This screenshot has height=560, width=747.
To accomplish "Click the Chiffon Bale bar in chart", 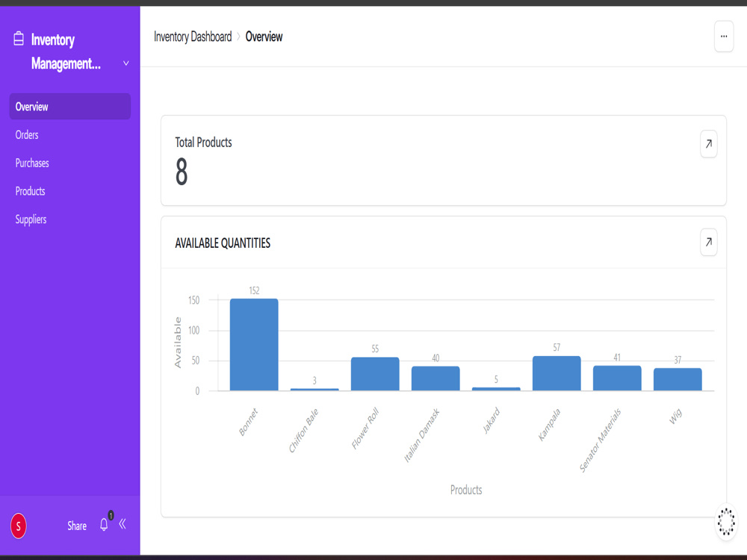I will point(314,390).
